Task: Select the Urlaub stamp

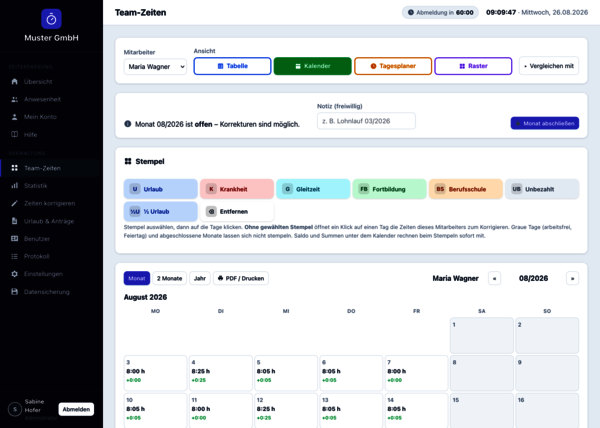Action: 161,189
